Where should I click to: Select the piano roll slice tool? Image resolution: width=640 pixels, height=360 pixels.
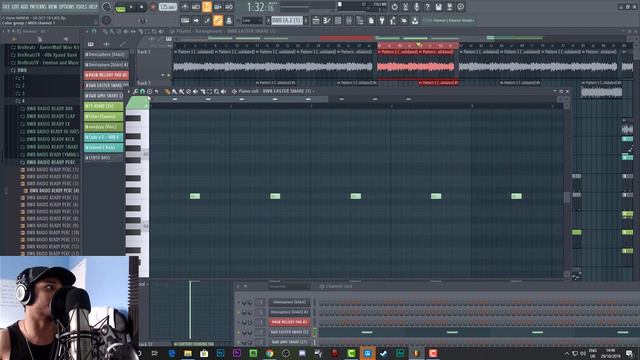tap(202, 91)
